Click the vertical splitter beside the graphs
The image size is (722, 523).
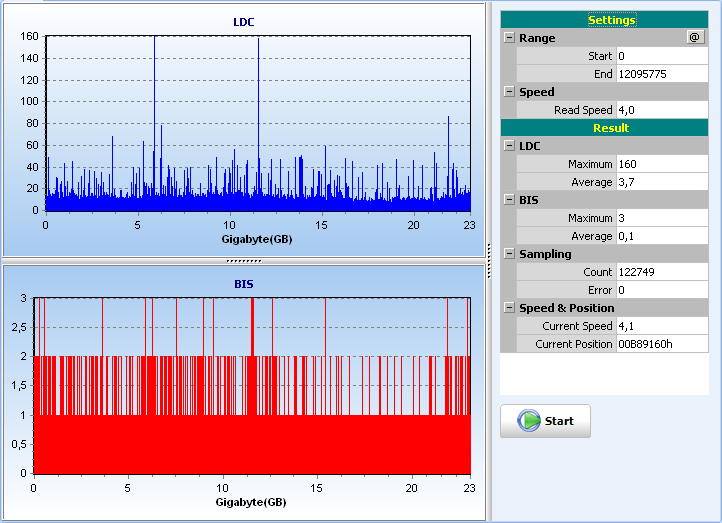tap(489, 261)
